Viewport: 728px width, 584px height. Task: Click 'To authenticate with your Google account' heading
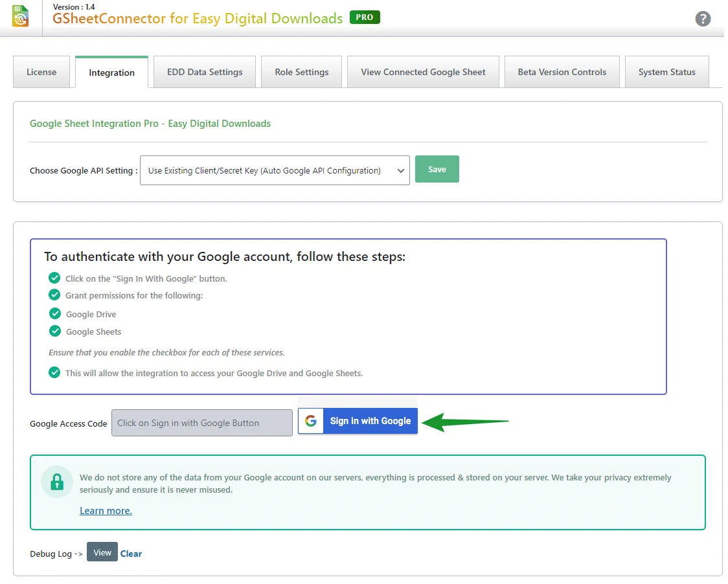coord(225,257)
